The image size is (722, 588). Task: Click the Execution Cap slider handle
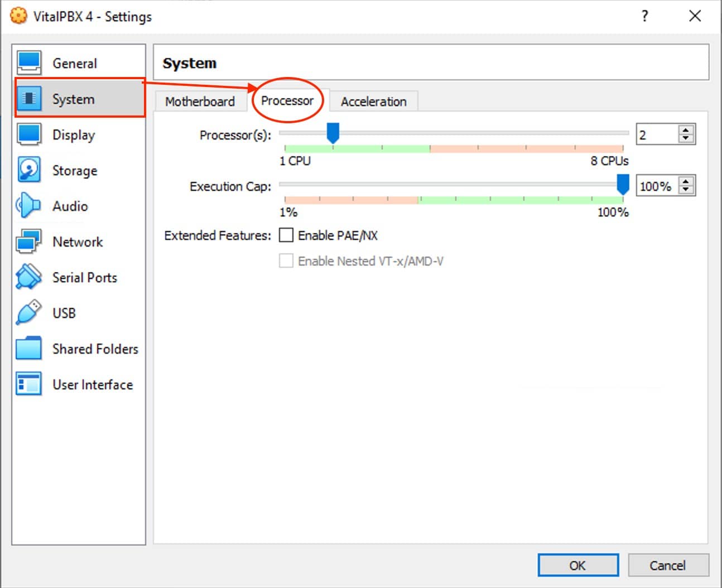pyautogui.click(x=623, y=185)
